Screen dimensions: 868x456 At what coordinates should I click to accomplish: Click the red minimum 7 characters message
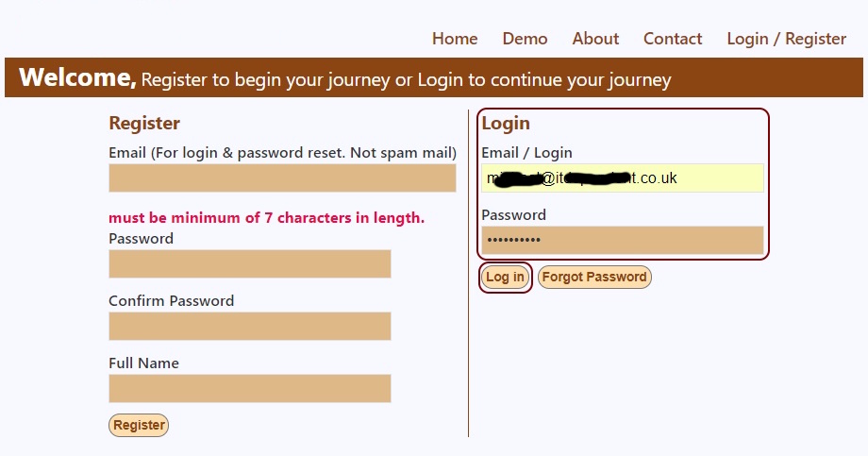coord(267,218)
